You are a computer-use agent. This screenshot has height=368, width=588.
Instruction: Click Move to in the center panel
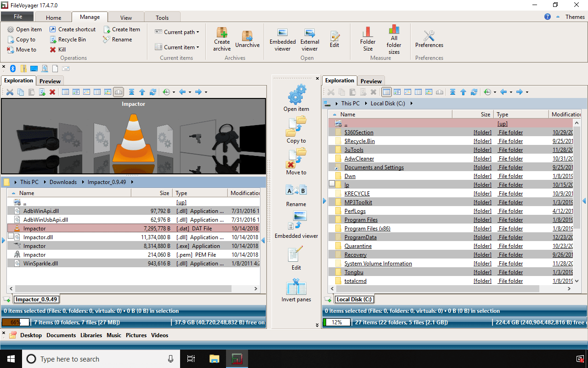296,162
